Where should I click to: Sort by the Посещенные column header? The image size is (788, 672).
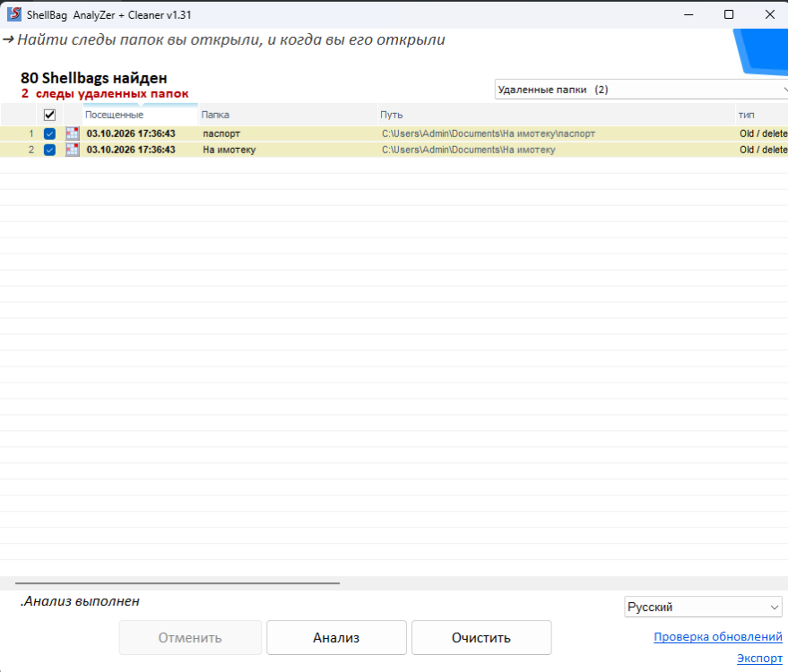click(x=140, y=115)
